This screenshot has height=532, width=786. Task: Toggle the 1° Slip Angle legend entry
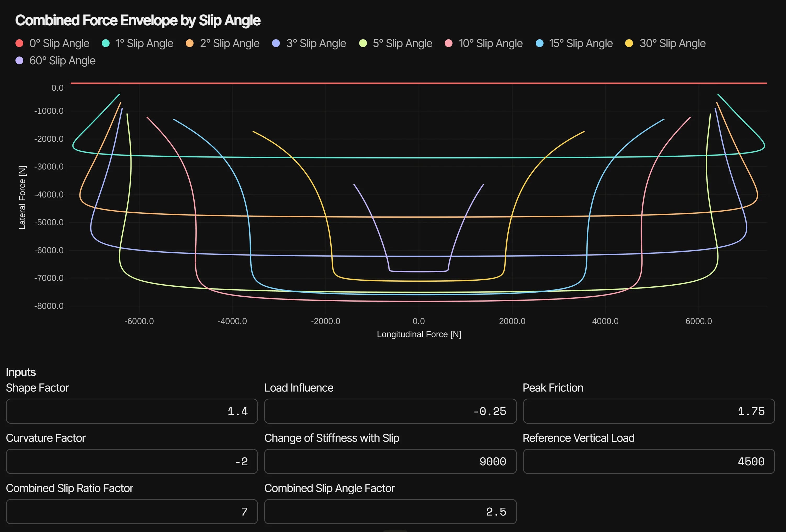coord(138,43)
